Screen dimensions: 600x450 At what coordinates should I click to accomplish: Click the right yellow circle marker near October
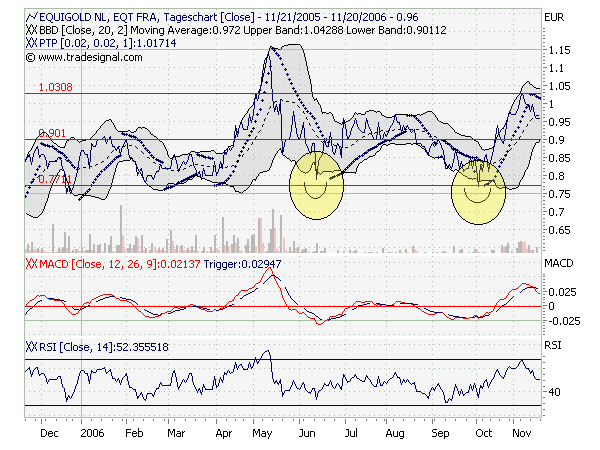(x=481, y=192)
